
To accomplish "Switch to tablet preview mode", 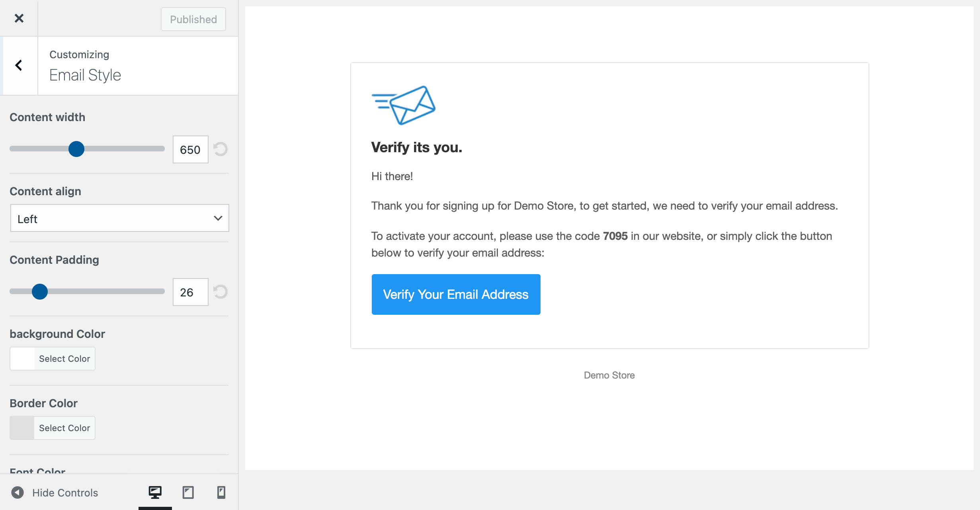I will [x=188, y=492].
